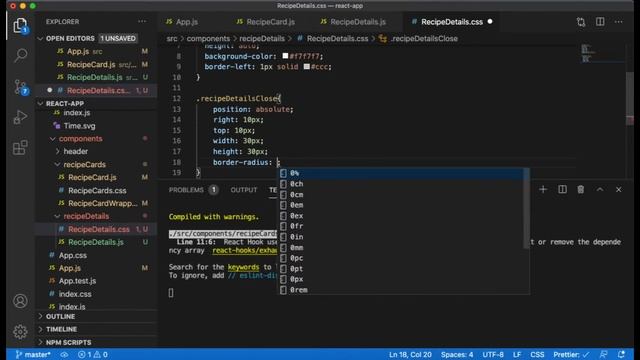Click the open changes icon in editor toolbar
640x360 pixels.
pos(581,22)
